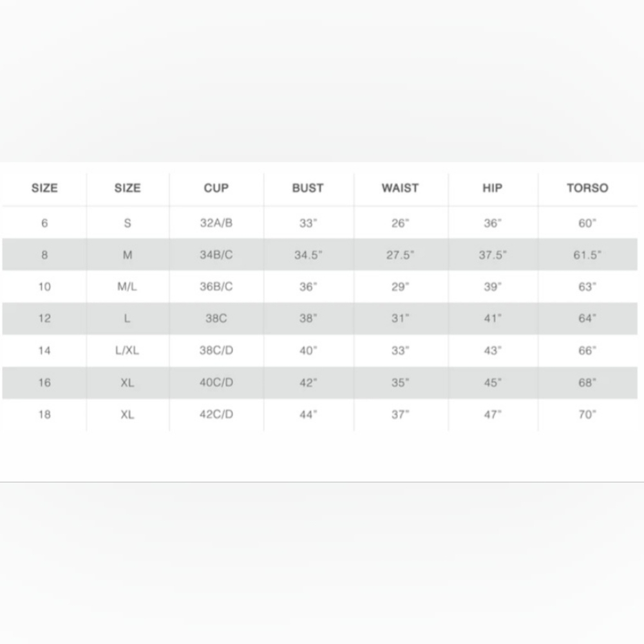Image resolution: width=644 pixels, height=644 pixels.
Task: Select the WAIST column header
Action: pyautogui.click(x=400, y=189)
